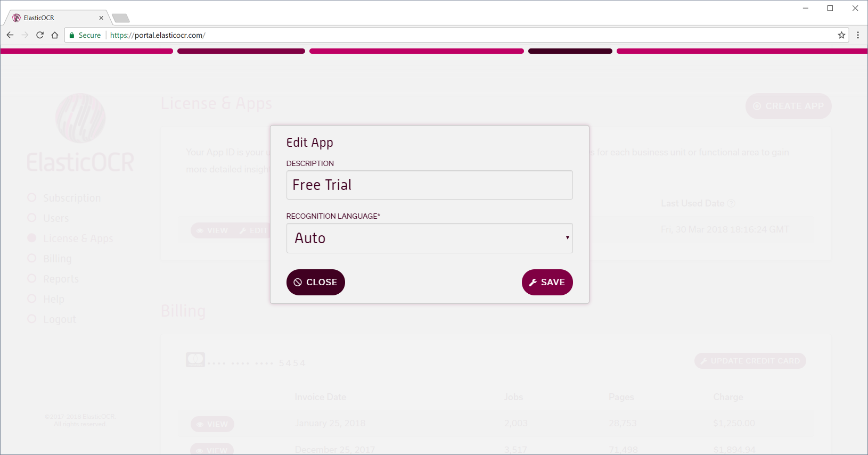This screenshot has width=868, height=455.
Task: Click the Create App button
Action: tap(788, 106)
